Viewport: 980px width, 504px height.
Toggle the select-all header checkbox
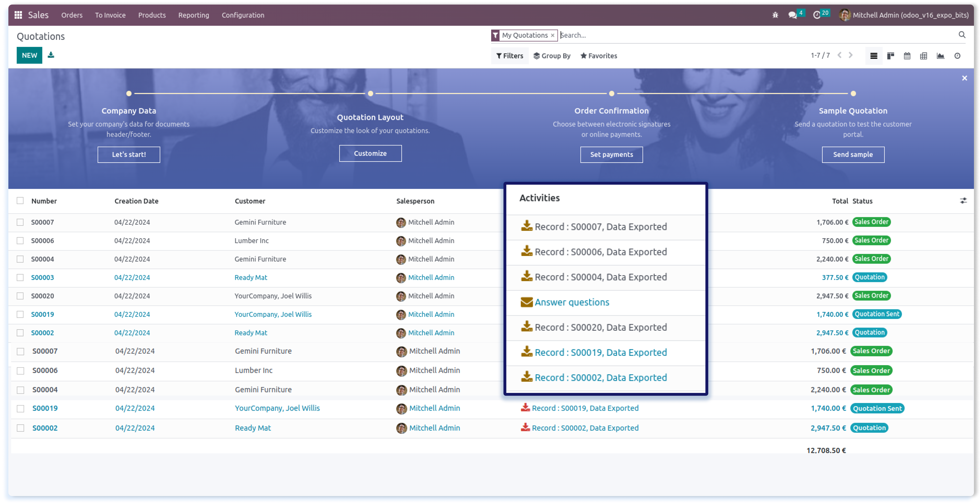tap(20, 201)
